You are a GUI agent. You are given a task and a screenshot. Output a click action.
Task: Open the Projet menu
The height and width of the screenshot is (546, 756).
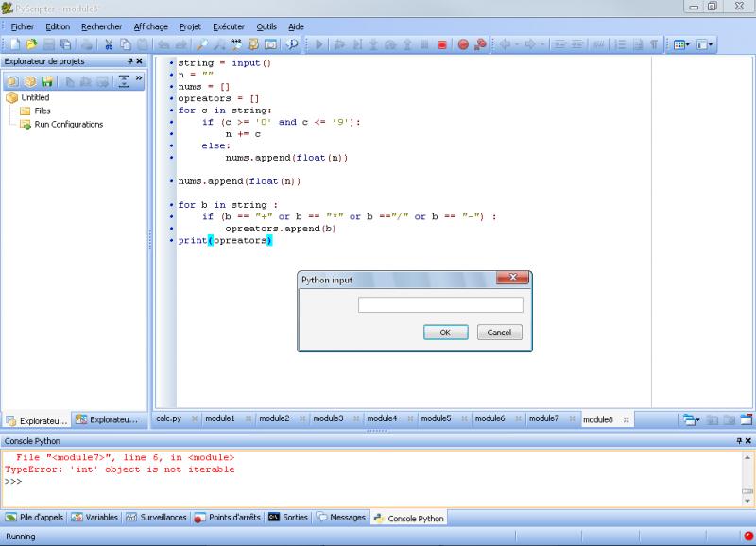[190, 26]
